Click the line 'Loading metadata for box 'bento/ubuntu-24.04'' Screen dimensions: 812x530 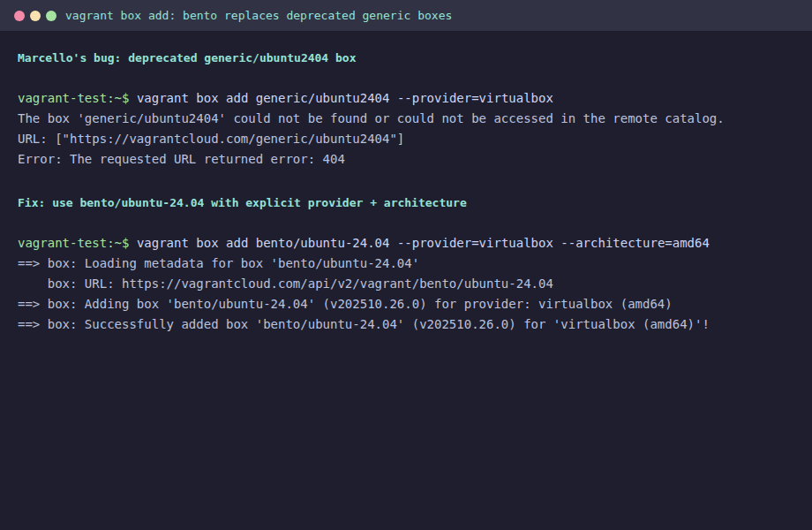click(218, 264)
